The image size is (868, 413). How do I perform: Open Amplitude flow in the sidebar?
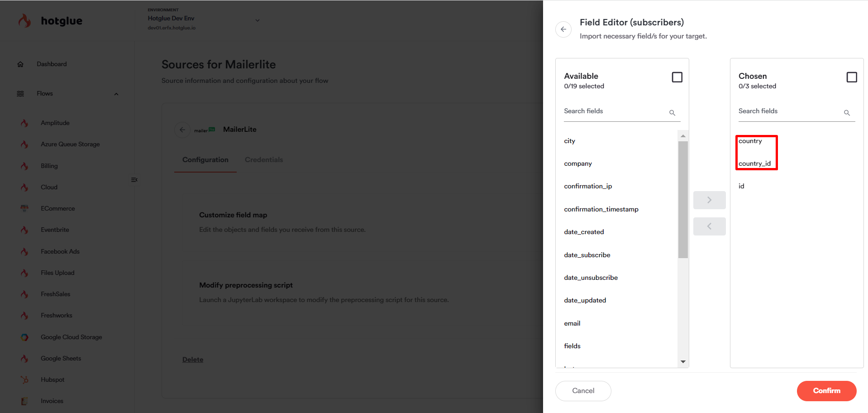point(55,123)
